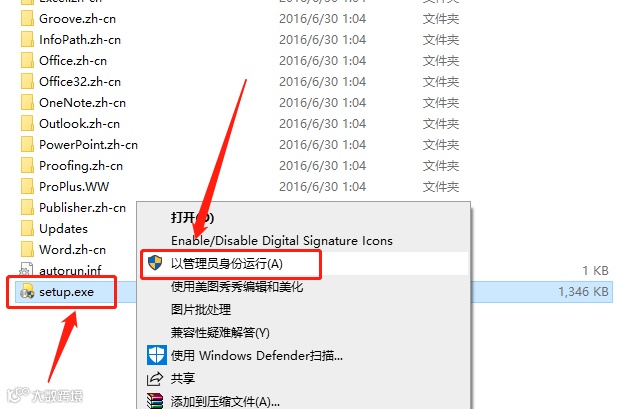623x409 pixels.
Task: Select the Office32.zh-cn folder name
Action: pyautogui.click(x=80, y=82)
